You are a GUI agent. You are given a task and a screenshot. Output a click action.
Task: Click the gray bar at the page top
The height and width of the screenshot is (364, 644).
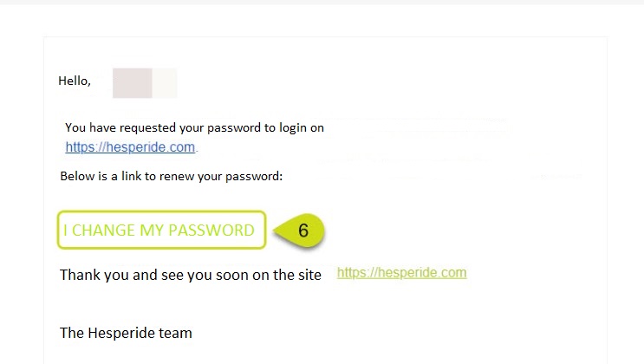point(322,2)
